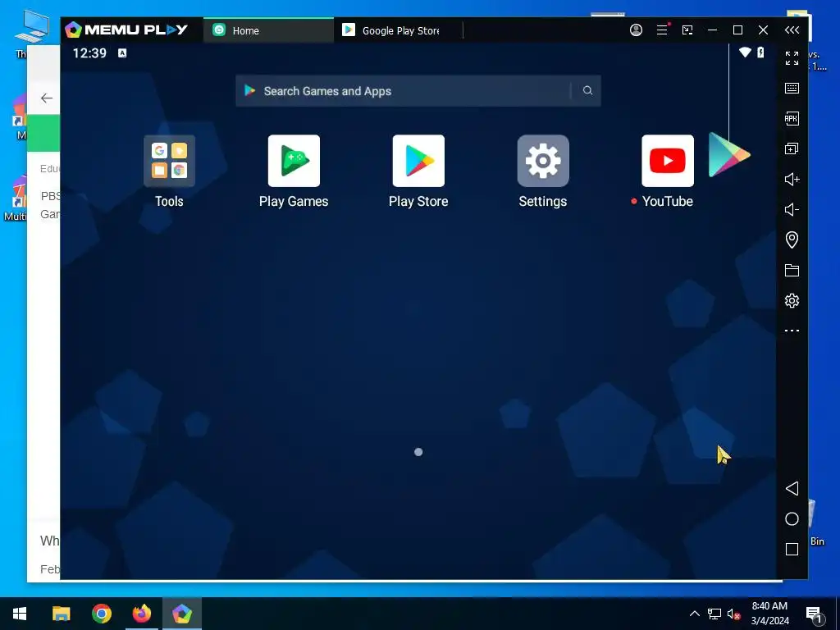Open the Windows notification center
This screenshot has width=840, height=630.
click(815, 614)
